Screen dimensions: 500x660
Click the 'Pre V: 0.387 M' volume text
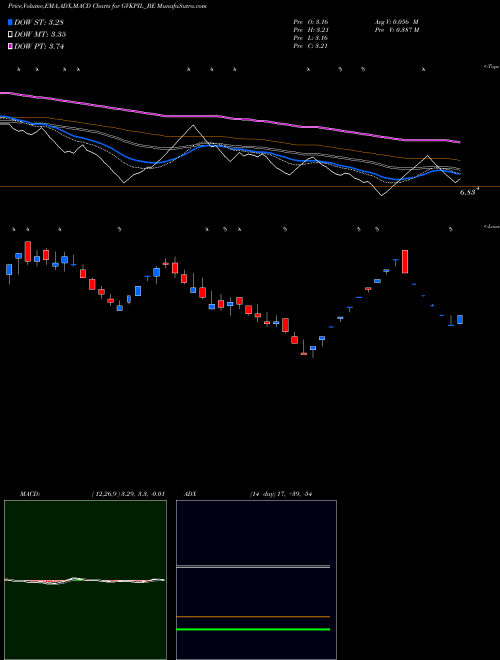click(x=397, y=30)
